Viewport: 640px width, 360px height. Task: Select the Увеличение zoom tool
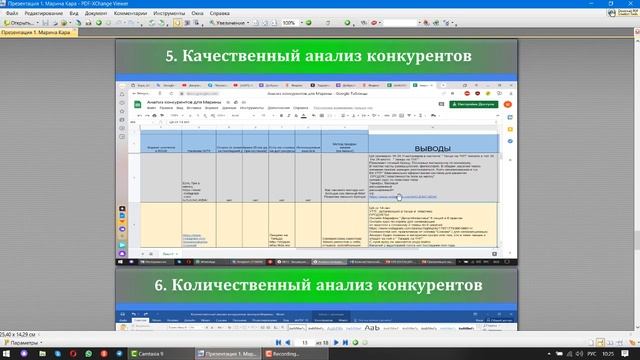click(227, 23)
